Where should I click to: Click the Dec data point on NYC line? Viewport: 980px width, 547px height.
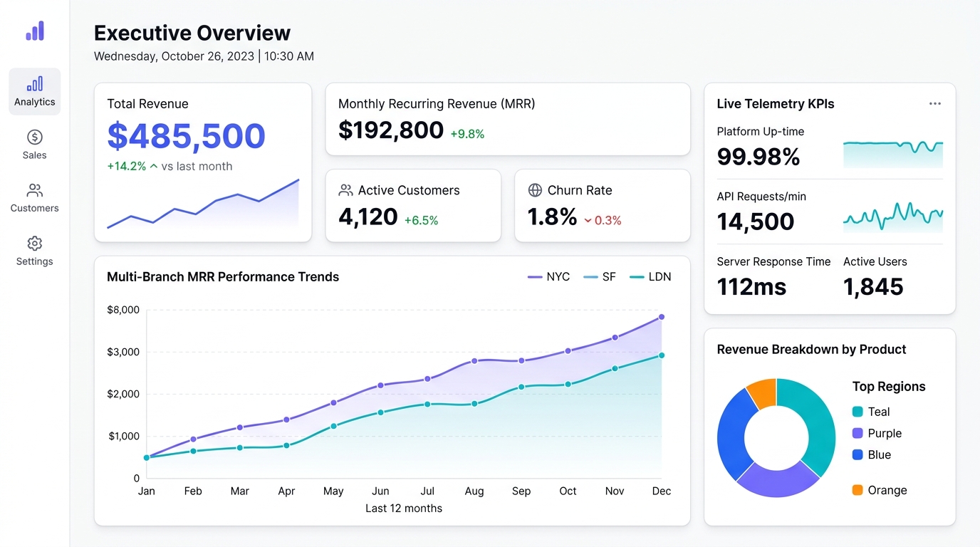point(662,317)
